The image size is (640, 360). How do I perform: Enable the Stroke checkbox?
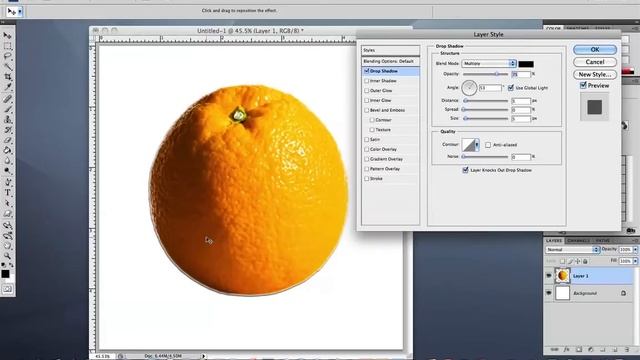pyautogui.click(x=367, y=179)
